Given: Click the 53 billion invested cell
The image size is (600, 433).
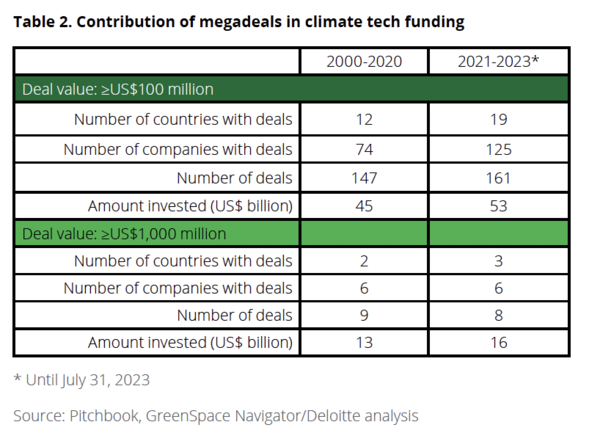Looking at the screenshot, I should pos(495,206).
